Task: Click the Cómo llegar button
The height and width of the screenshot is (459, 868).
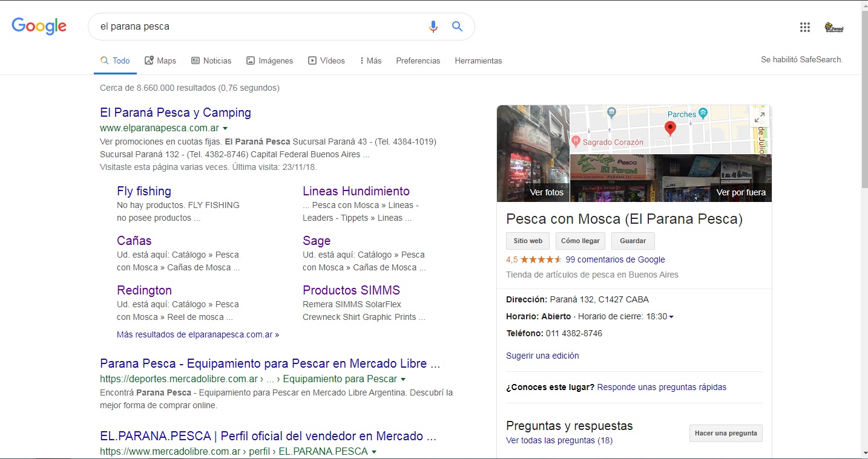Action: coord(580,241)
